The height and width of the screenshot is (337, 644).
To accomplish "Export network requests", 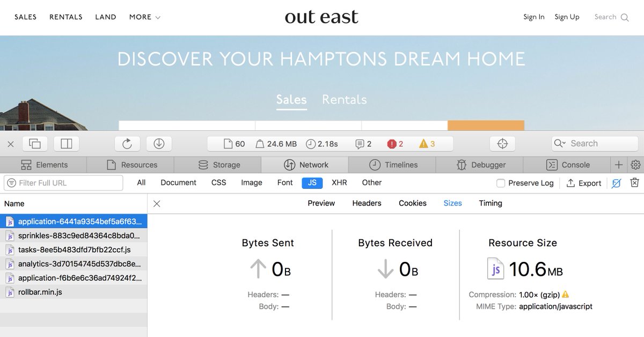I will click(x=584, y=183).
